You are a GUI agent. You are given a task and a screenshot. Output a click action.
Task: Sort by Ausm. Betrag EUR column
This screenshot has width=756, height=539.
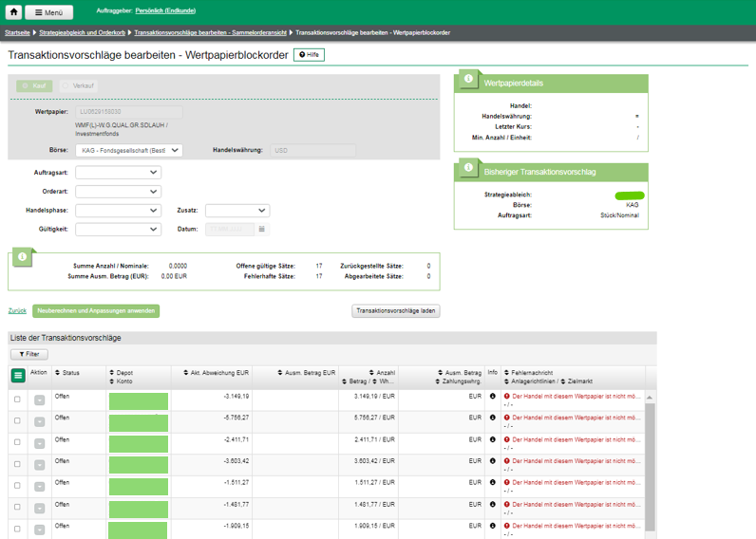(x=306, y=373)
